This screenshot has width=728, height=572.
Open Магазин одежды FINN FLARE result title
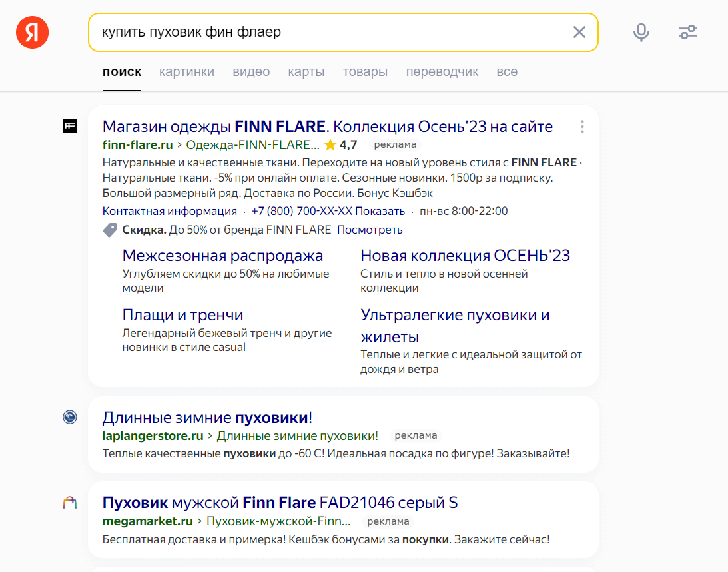pyautogui.click(x=328, y=127)
